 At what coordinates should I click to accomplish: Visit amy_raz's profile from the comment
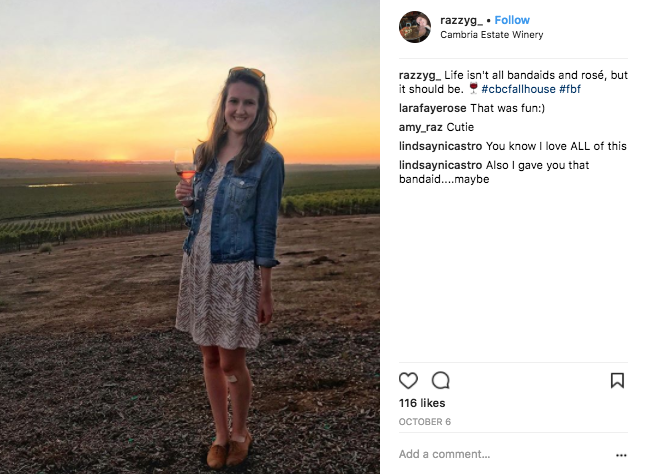(x=421, y=127)
